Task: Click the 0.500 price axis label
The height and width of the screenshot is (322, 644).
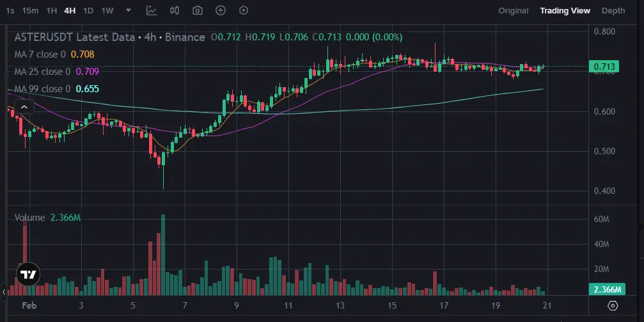Action: [604, 151]
